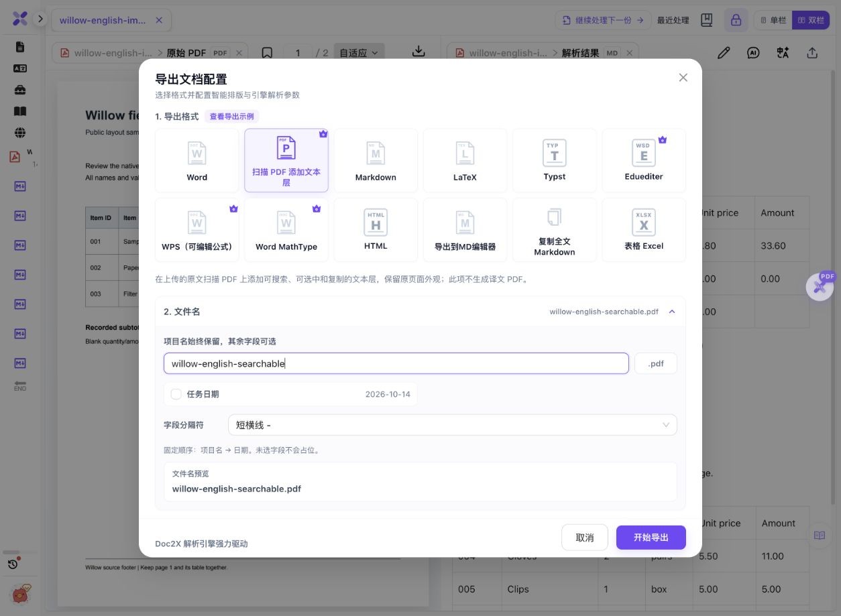Open the 自适应 zoom dropdown
Screen dimensions: 841x616
tap(358, 52)
